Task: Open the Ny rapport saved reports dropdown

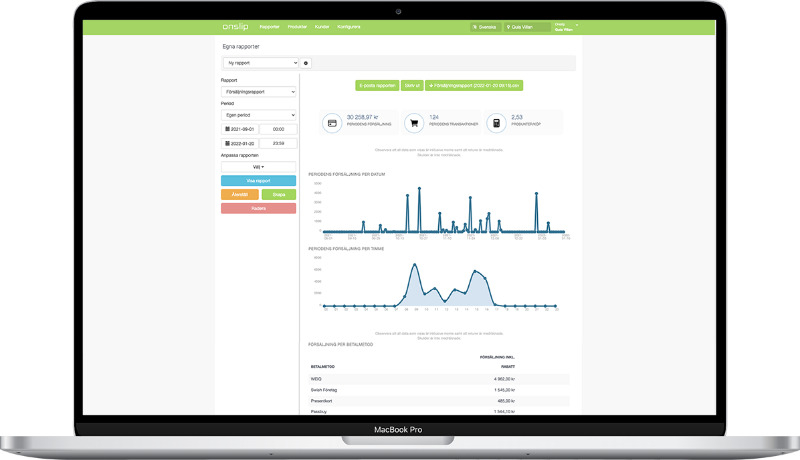Action: (260, 63)
